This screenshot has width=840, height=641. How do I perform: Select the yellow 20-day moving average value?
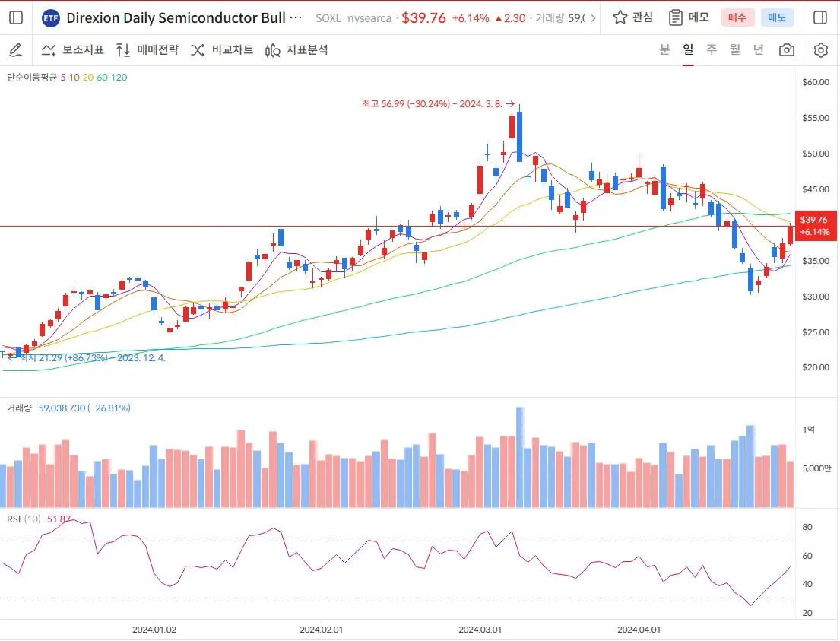tap(88, 77)
